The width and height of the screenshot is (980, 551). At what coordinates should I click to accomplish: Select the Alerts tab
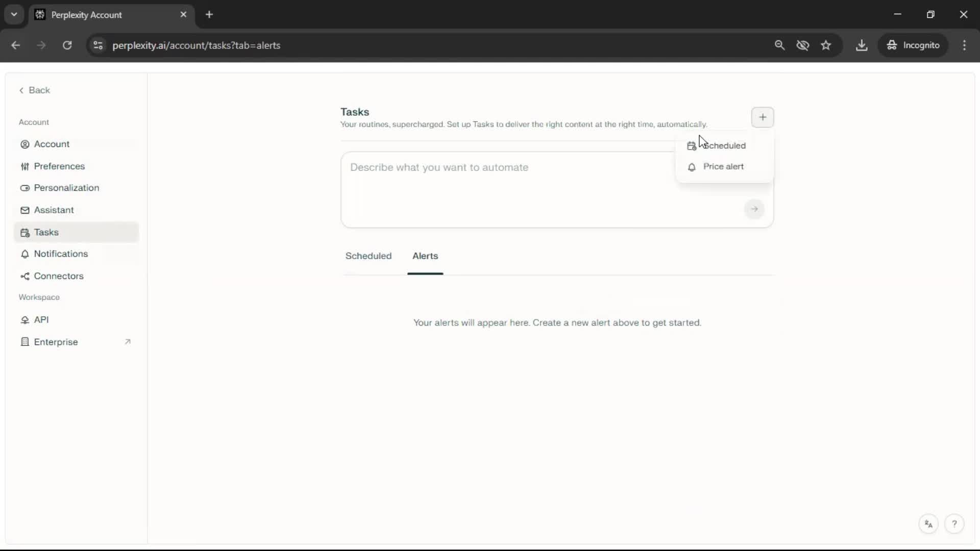(425, 256)
